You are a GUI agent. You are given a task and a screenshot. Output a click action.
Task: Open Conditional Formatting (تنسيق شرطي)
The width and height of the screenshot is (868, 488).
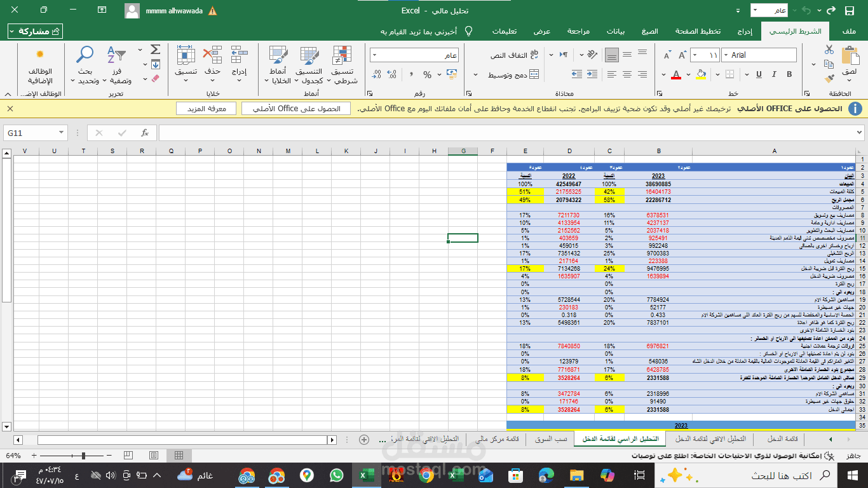[343, 65]
